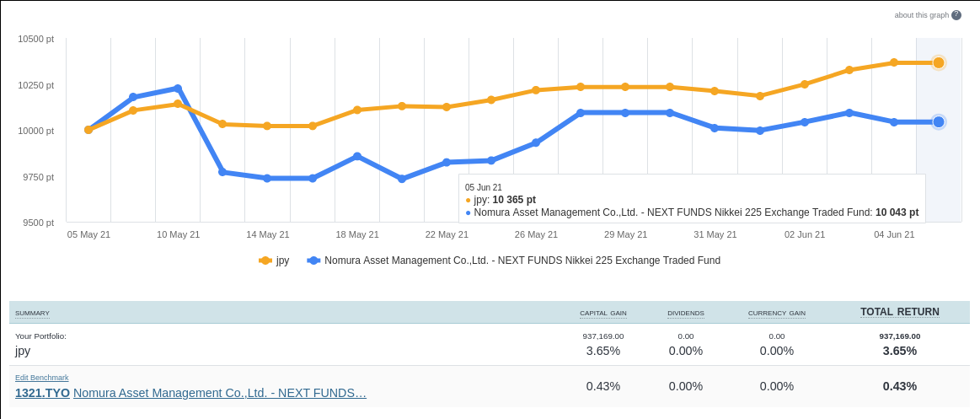Image resolution: width=980 pixels, height=419 pixels.
Task: Click the Edit Benchmark link
Action: tap(42, 378)
